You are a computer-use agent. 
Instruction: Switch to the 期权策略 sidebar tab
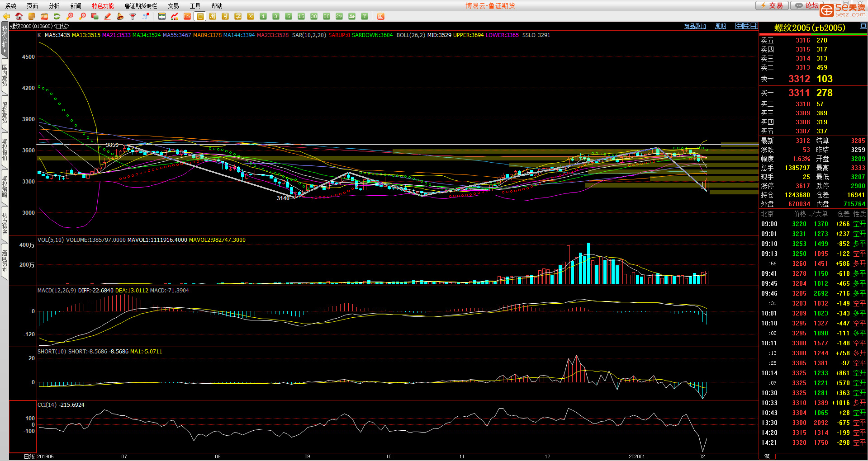5,187
